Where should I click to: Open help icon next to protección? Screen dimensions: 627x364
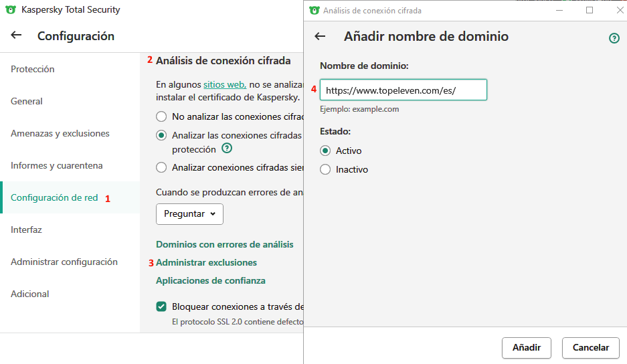[x=227, y=149]
